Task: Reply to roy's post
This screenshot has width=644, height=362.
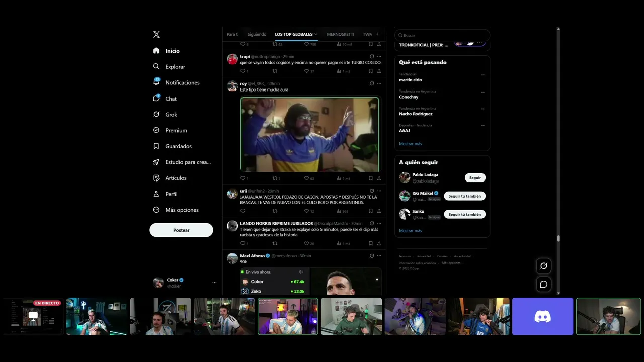Action: click(243, 178)
